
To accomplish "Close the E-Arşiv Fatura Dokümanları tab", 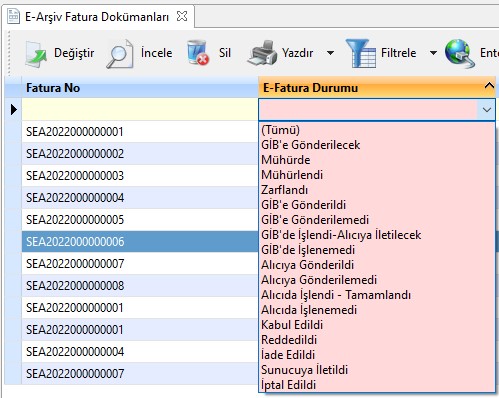I will [x=182, y=16].
